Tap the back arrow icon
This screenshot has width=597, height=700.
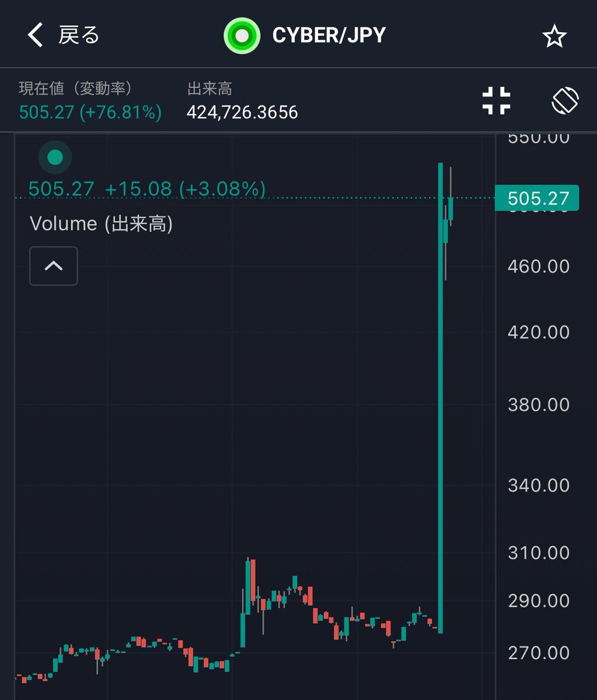coord(35,36)
